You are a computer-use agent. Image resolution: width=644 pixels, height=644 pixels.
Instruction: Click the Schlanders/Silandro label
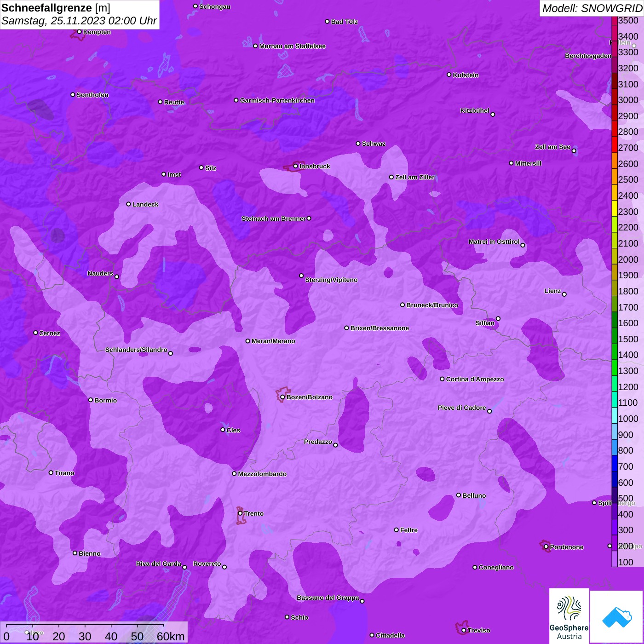(x=136, y=350)
